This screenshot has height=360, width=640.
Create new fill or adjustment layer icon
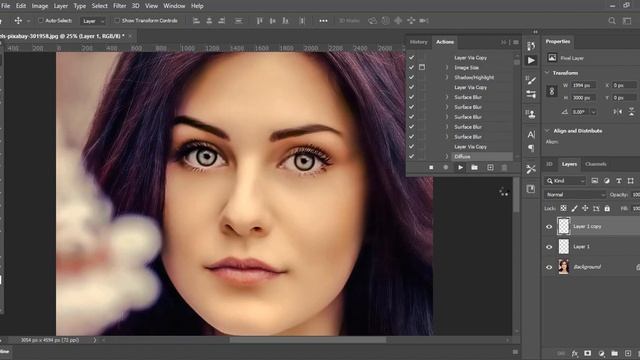(x=601, y=353)
